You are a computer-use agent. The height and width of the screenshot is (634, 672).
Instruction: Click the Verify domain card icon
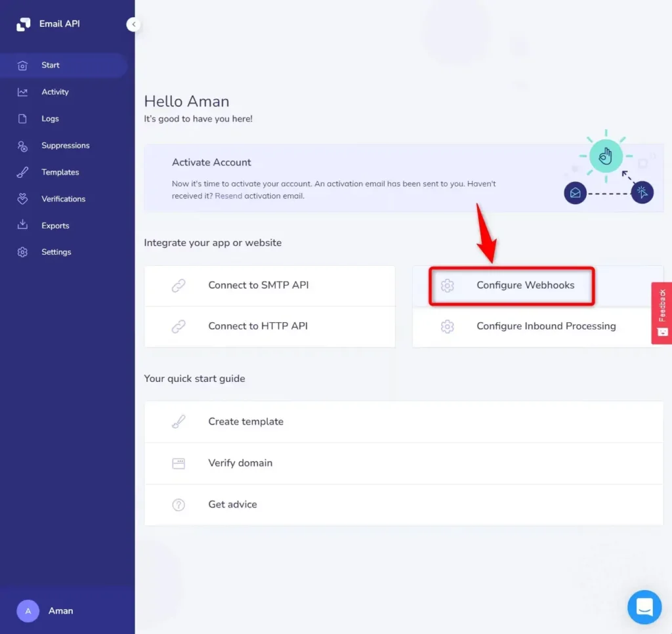[x=178, y=463]
